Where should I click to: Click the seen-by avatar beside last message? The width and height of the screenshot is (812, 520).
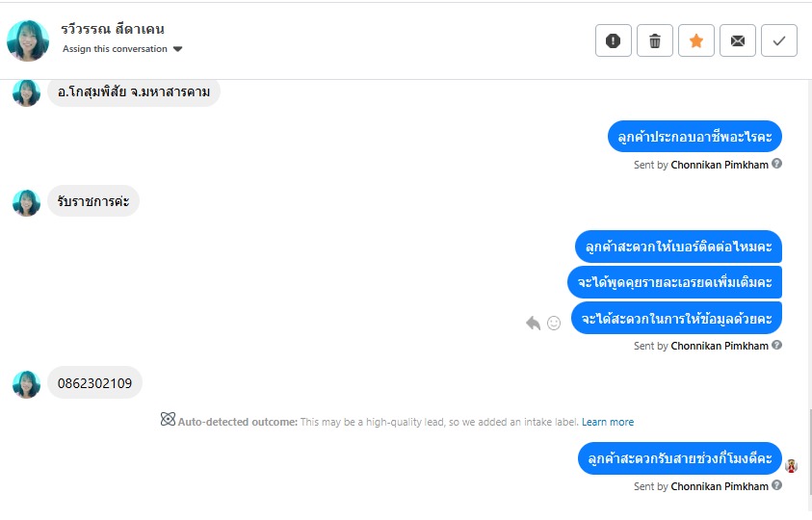[791, 466]
